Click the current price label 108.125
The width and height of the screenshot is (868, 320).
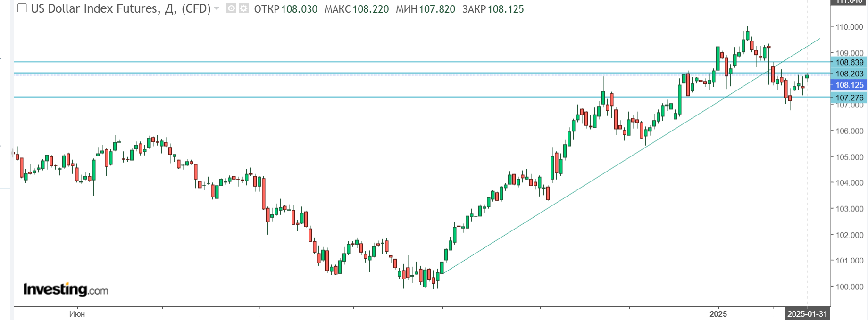tap(849, 85)
